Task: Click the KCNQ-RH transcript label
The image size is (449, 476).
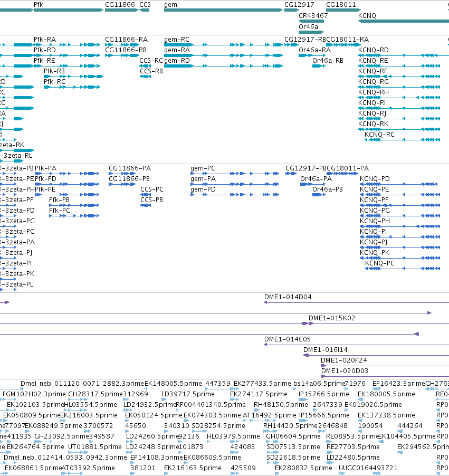Action: (x=374, y=92)
